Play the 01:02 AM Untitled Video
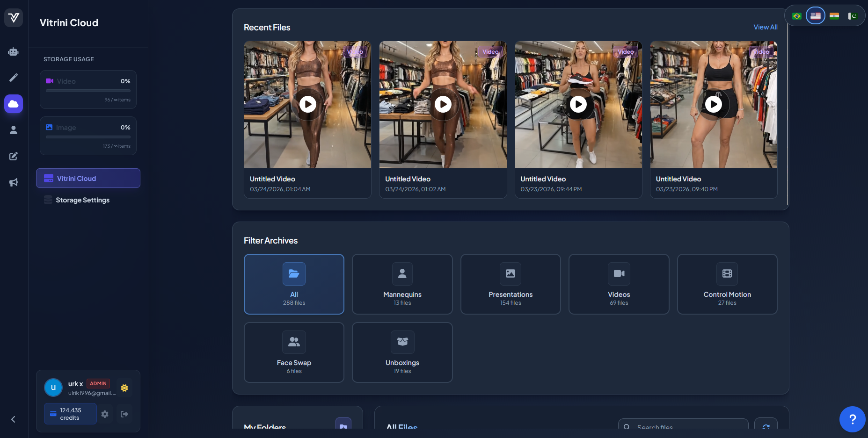This screenshot has width=868, height=438. 443,104
